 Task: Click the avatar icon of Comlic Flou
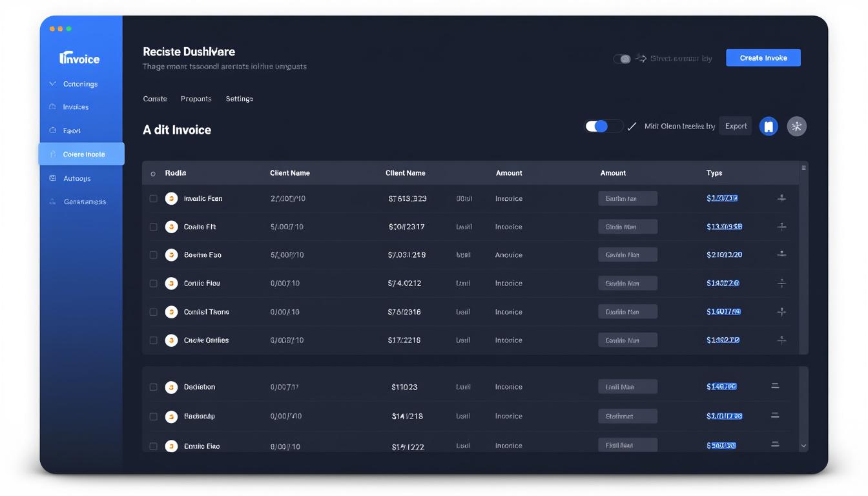click(x=171, y=284)
